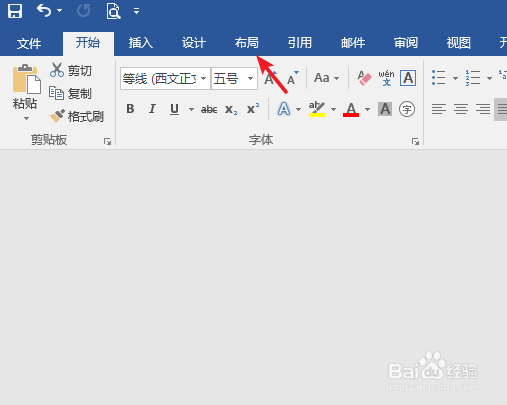Expand the numbering library dropdown arrow
Screen dimensions: 507x405
click(489, 78)
